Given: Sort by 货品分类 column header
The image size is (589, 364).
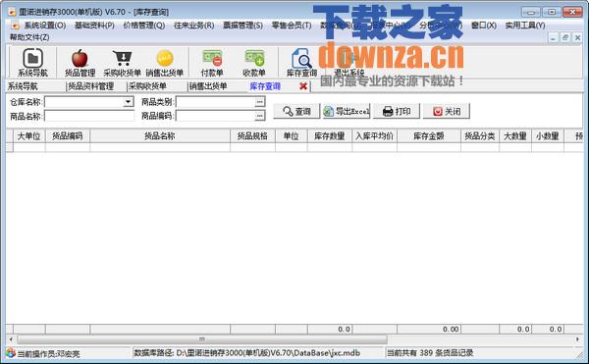Looking at the screenshot, I should (x=480, y=135).
